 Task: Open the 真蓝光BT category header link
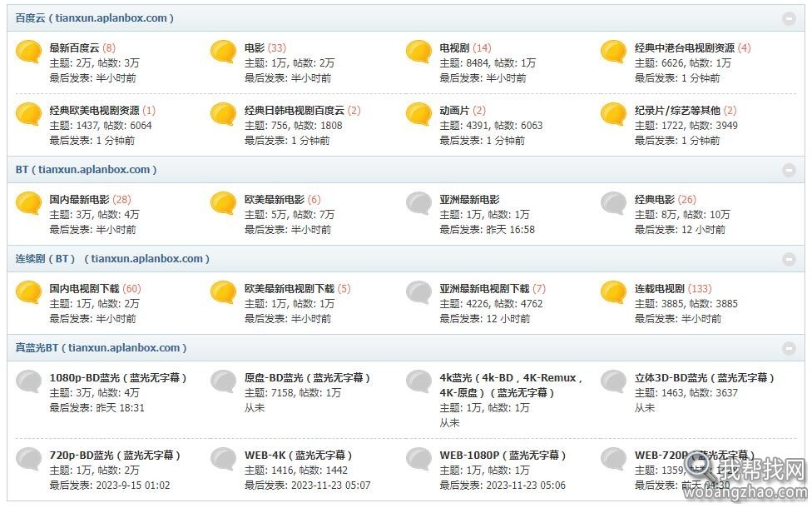pos(101,348)
